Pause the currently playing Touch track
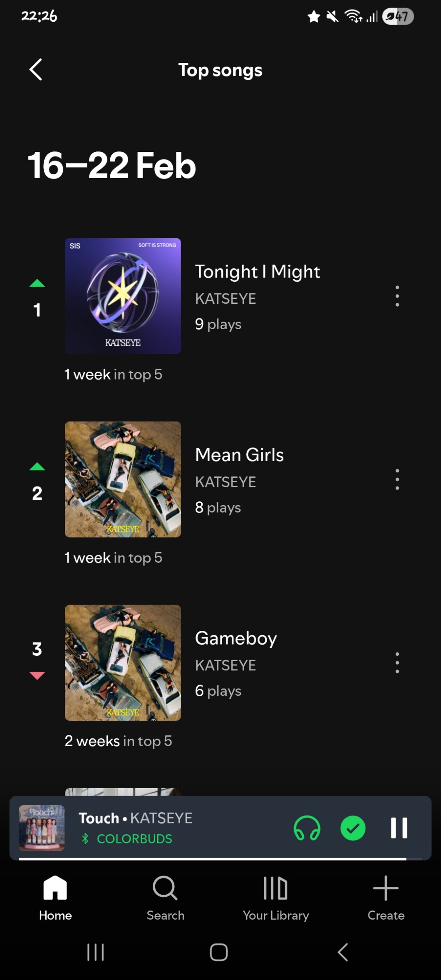The image size is (441, 980). pyautogui.click(x=399, y=828)
